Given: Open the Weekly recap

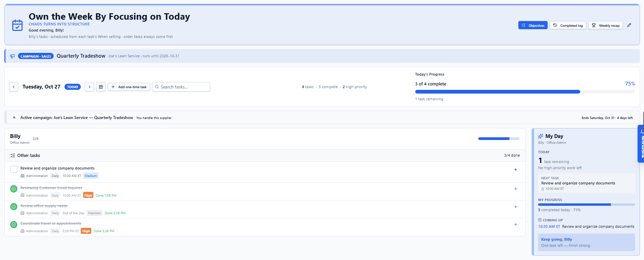Looking at the screenshot, I should 605,25.
